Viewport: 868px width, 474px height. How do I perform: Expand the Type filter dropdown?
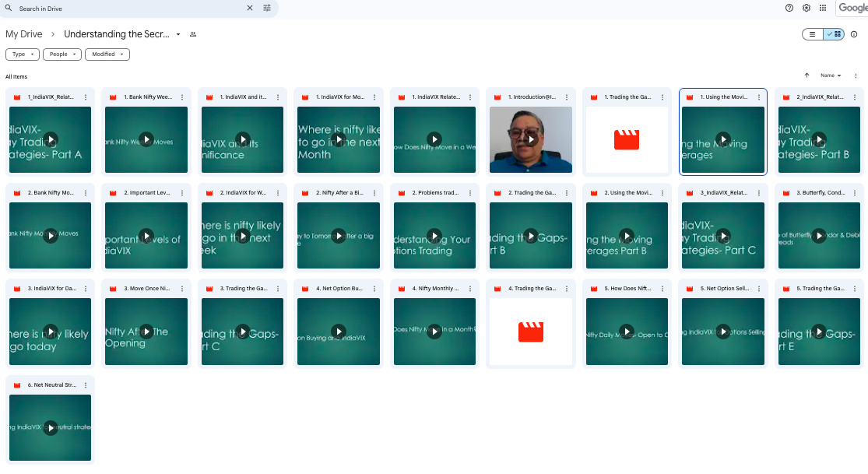[22, 54]
